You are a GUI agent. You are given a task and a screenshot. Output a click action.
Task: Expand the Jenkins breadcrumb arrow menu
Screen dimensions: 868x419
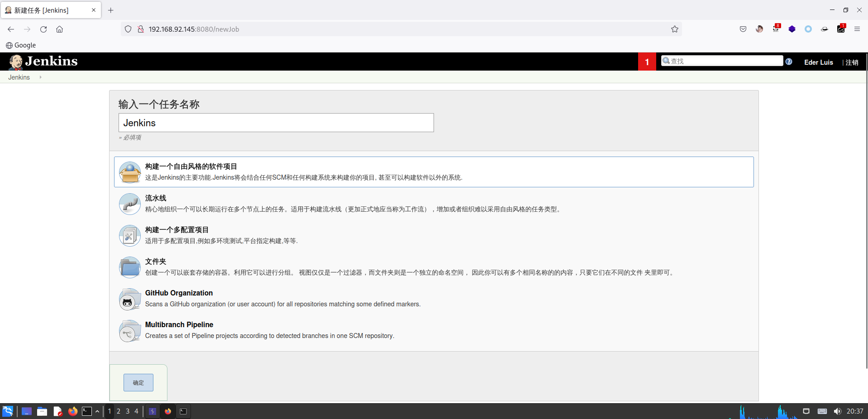[x=40, y=77]
